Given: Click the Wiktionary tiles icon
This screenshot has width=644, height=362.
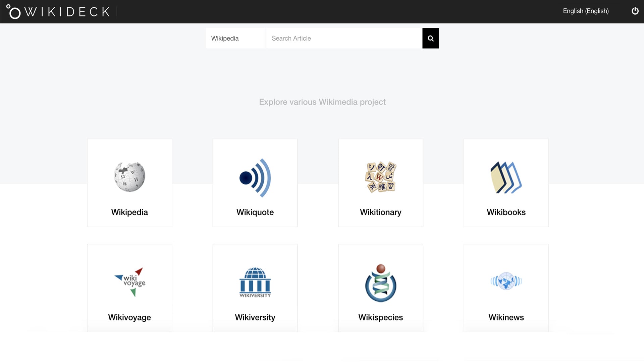Looking at the screenshot, I should [x=381, y=177].
